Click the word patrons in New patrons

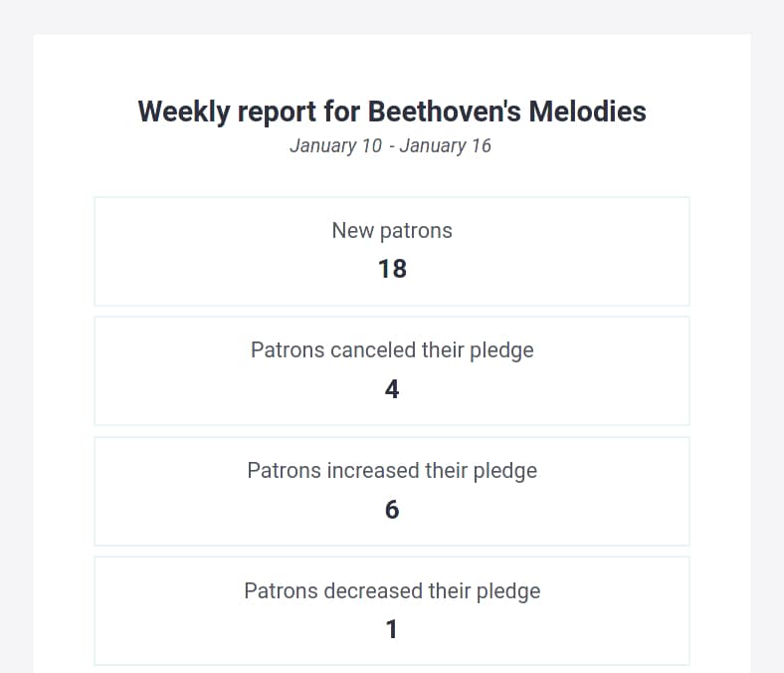pyautogui.click(x=416, y=232)
